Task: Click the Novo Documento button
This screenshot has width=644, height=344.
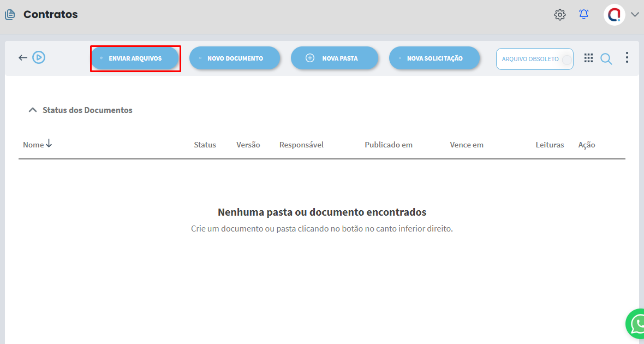Action: click(x=235, y=58)
